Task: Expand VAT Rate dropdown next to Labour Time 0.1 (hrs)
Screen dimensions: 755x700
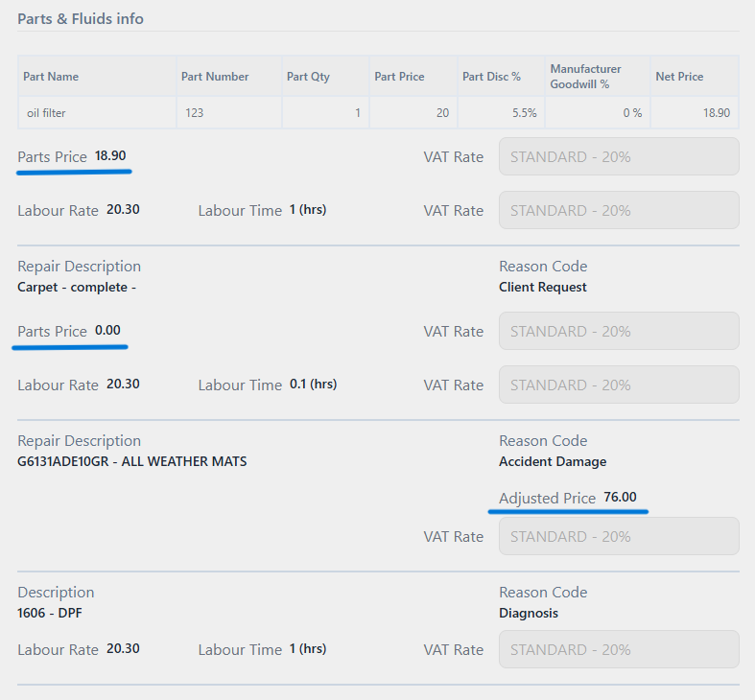Action: [x=619, y=385]
